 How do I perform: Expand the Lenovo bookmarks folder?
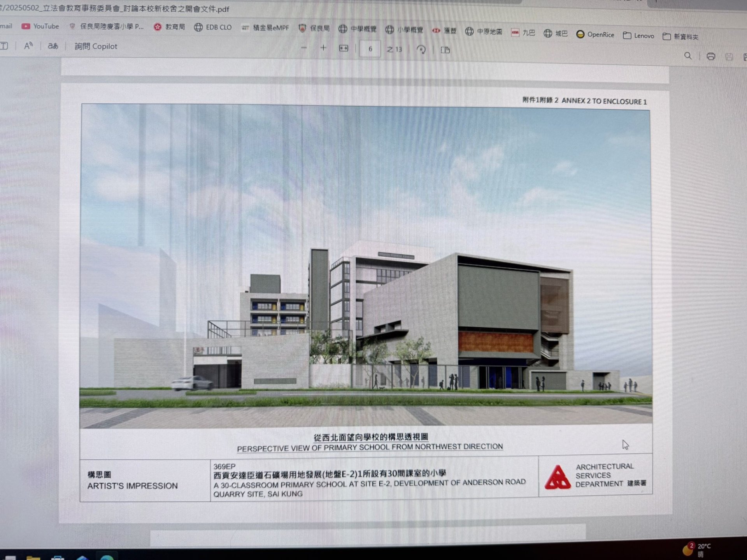click(x=638, y=36)
